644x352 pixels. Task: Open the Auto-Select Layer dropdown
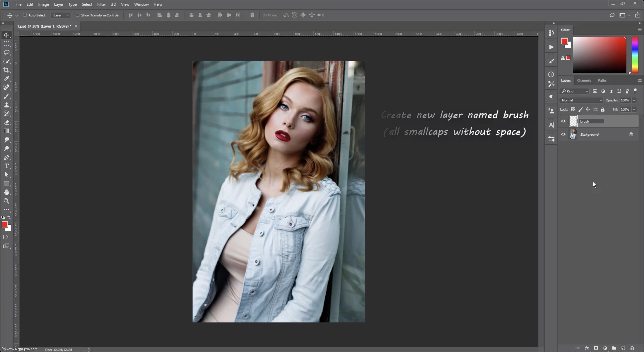(x=61, y=15)
